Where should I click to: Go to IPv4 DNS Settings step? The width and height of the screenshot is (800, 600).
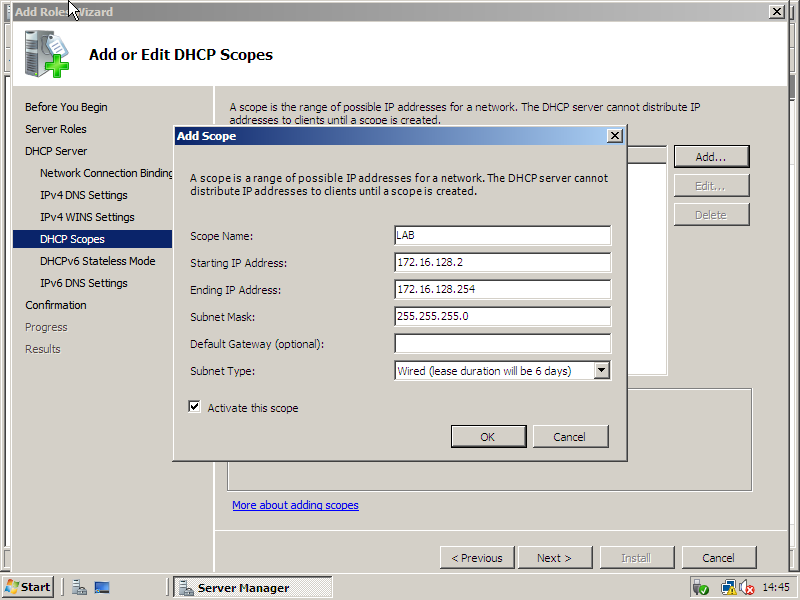point(84,195)
